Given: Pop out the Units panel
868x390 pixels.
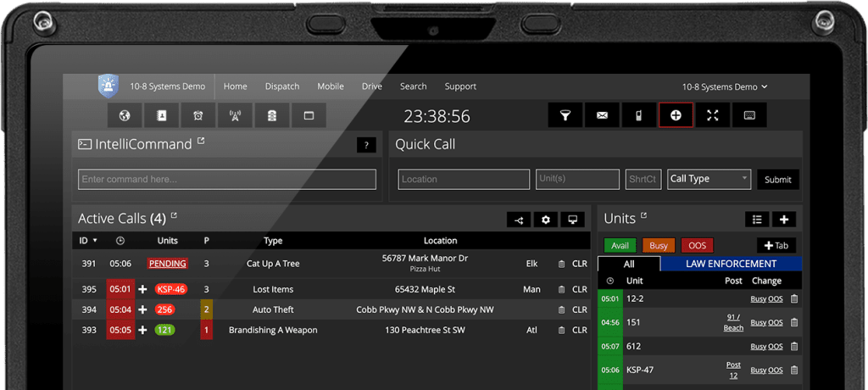Looking at the screenshot, I should click(x=644, y=215).
